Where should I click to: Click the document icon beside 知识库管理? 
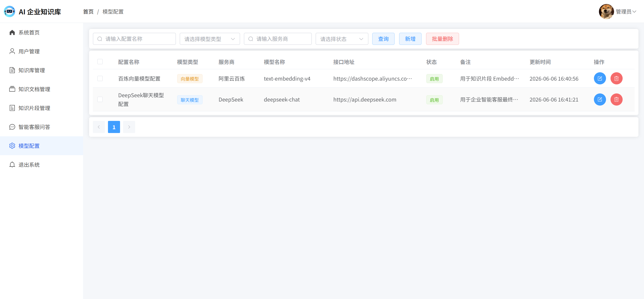point(12,70)
